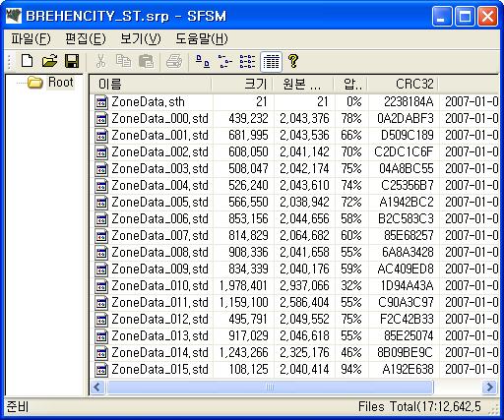Click compression ratio 0%
The width and height of the screenshot is (504, 420).
pos(354,102)
